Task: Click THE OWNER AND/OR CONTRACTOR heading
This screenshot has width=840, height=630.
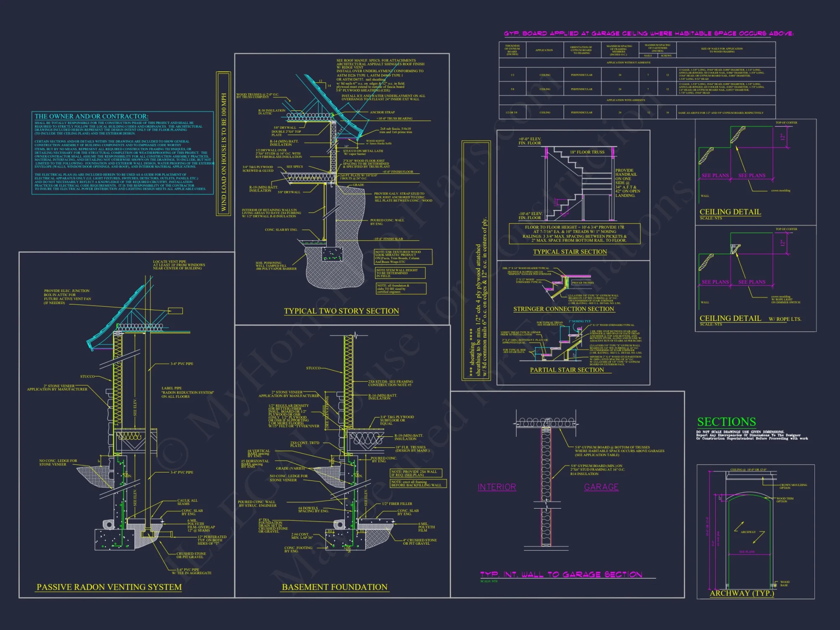Action: click(x=91, y=116)
